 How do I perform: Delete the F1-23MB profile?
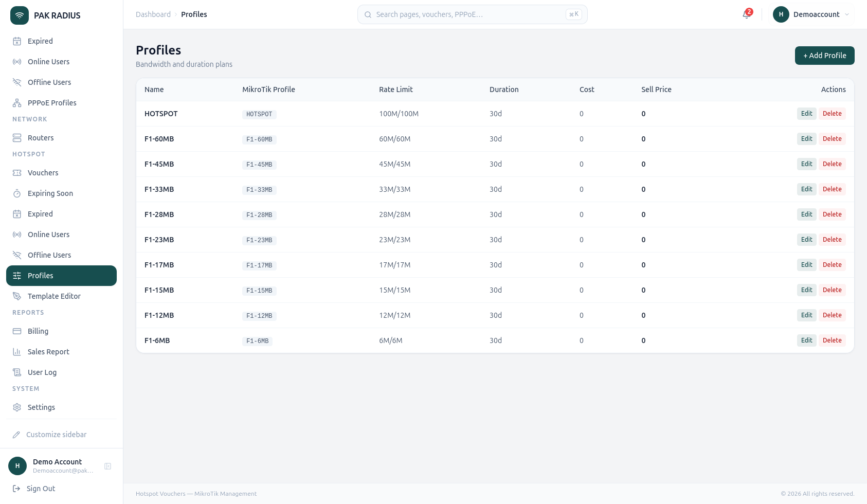pos(832,240)
